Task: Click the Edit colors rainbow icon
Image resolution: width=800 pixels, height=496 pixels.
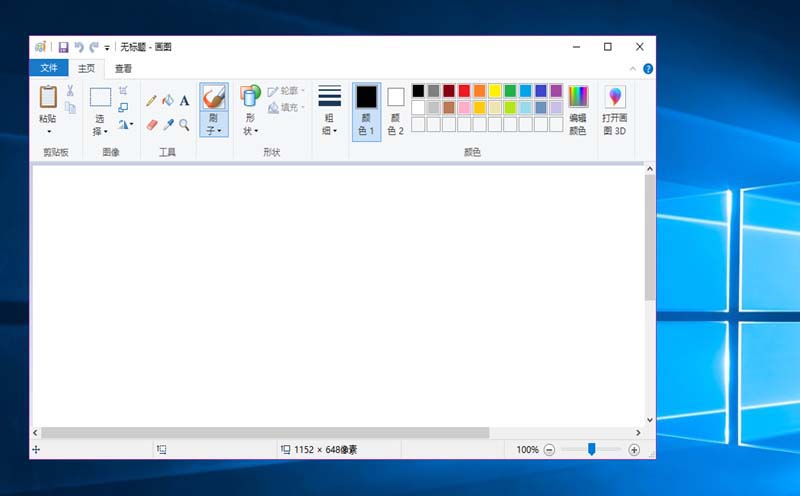Action: 578,96
